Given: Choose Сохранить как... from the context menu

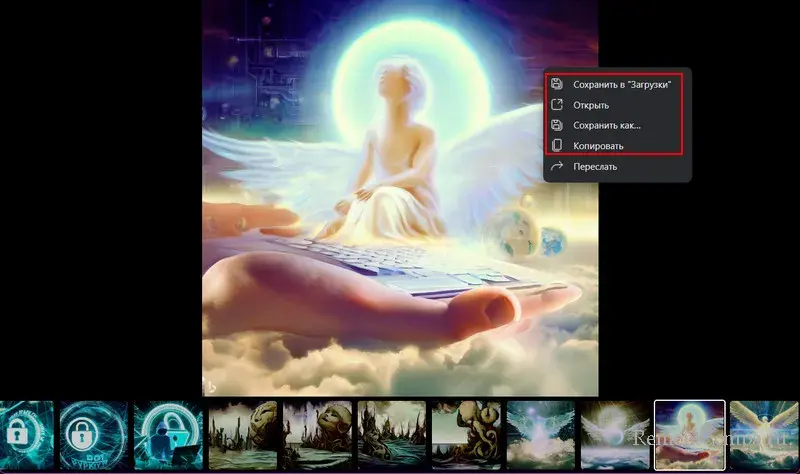Looking at the screenshot, I should (606, 125).
